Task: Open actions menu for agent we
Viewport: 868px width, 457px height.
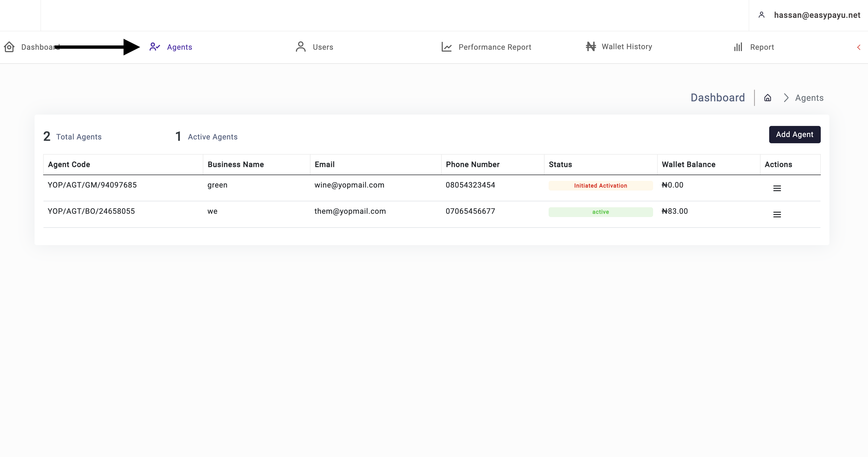Action: 777,215
